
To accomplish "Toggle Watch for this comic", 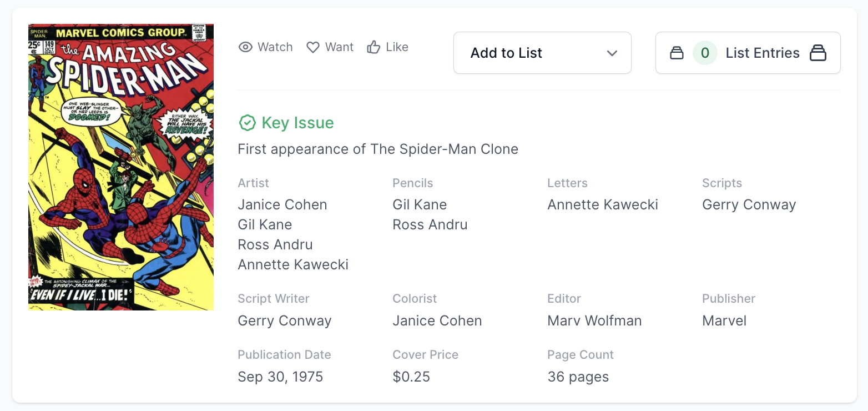I will coord(266,47).
